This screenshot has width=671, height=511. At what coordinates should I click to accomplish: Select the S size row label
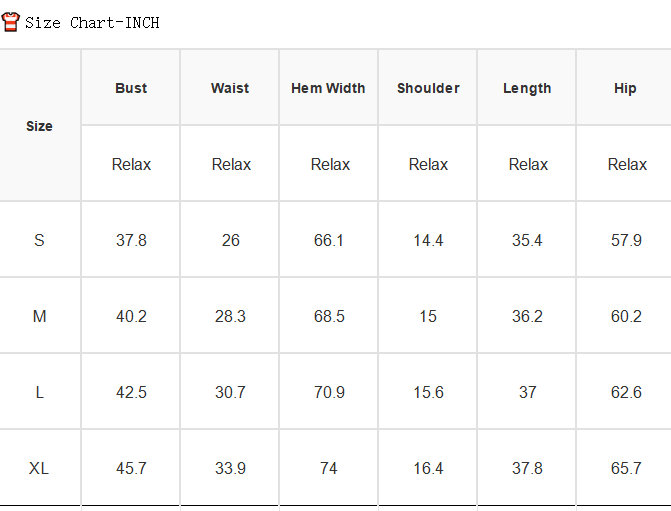(39, 240)
